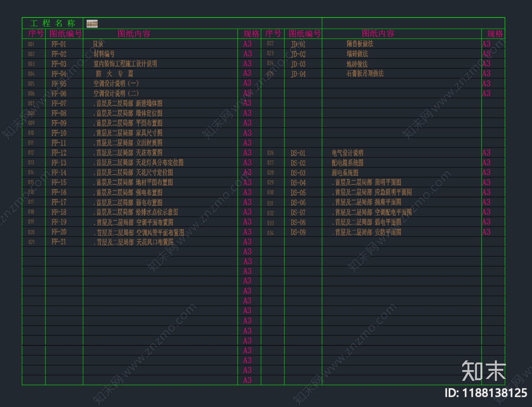Viewport: 532px width, 407px height.
Task: Click the 立面材质图 drawing entry
Action: point(128,143)
